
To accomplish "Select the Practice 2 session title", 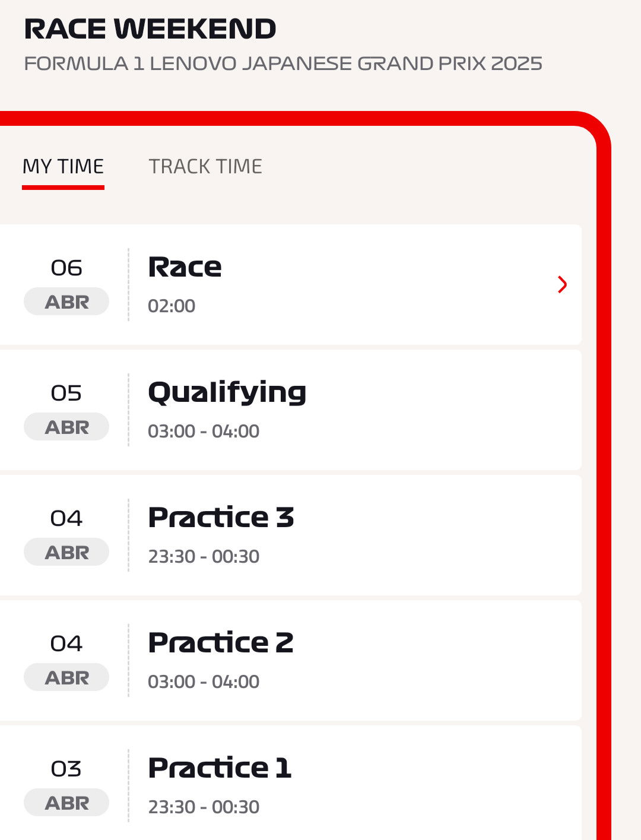I will click(221, 642).
